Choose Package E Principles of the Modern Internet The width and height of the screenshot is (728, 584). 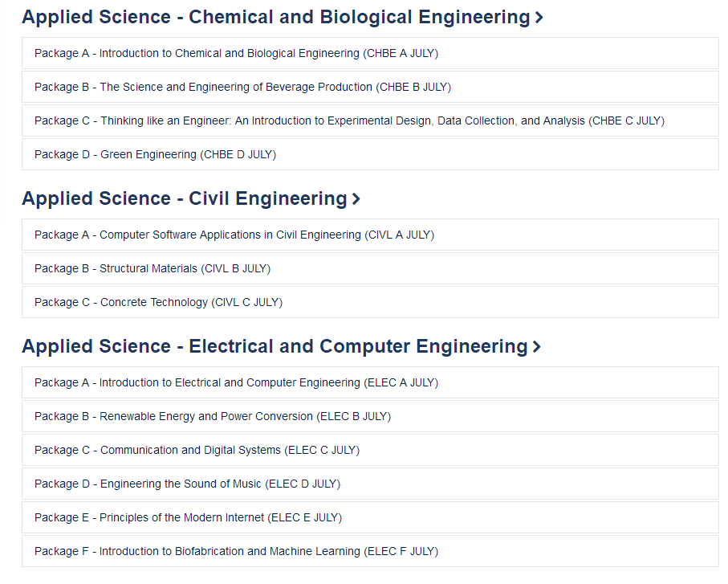coord(370,517)
